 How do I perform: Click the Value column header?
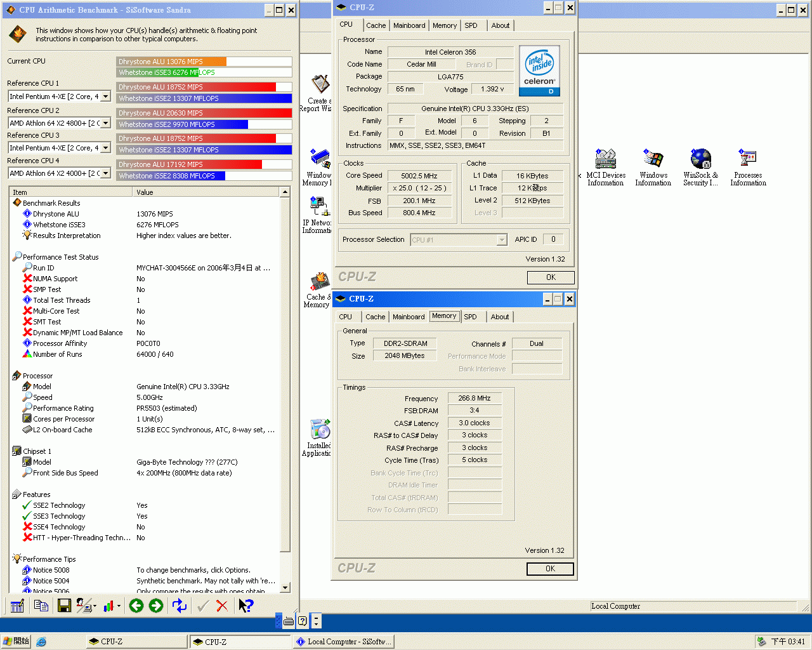tap(207, 192)
